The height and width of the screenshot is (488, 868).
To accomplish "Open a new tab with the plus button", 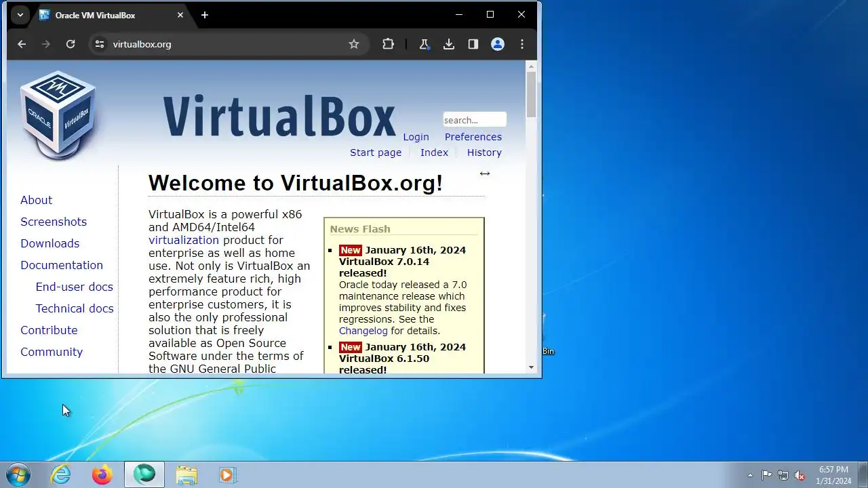I will click(205, 15).
